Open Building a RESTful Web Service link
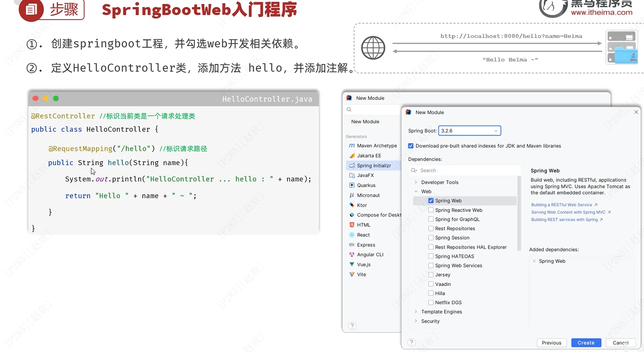This screenshot has height=352, width=644. tap(562, 205)
